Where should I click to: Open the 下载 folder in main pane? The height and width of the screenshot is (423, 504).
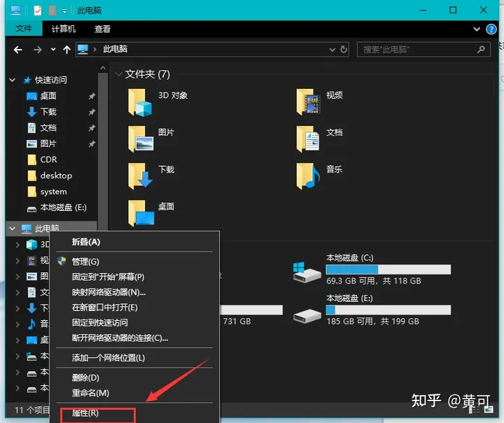click(140, 176)
